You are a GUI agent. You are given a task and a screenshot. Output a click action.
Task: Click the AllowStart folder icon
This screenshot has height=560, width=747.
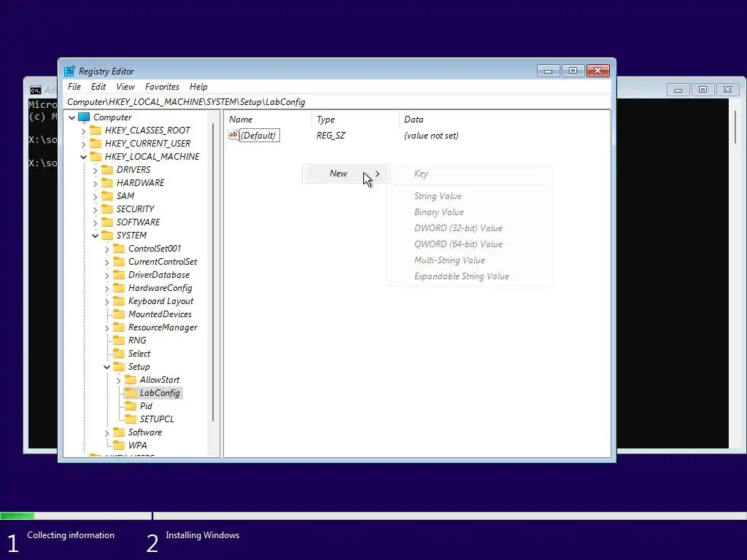131,379
